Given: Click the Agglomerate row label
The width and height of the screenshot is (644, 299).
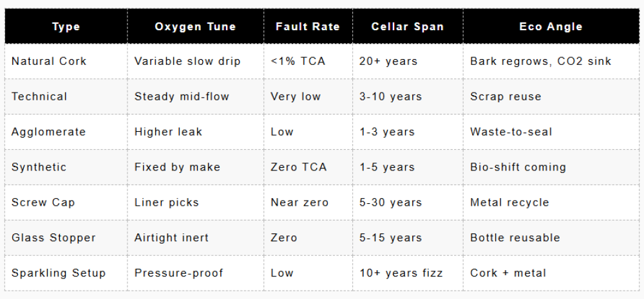Looking at the screenshot, I should pyautogui.click(x=48, y=132).
